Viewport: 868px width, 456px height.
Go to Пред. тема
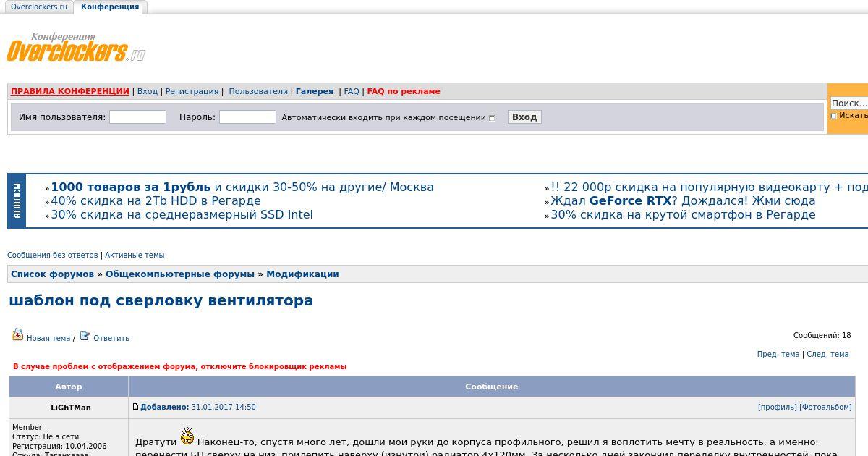coord(778,354)
